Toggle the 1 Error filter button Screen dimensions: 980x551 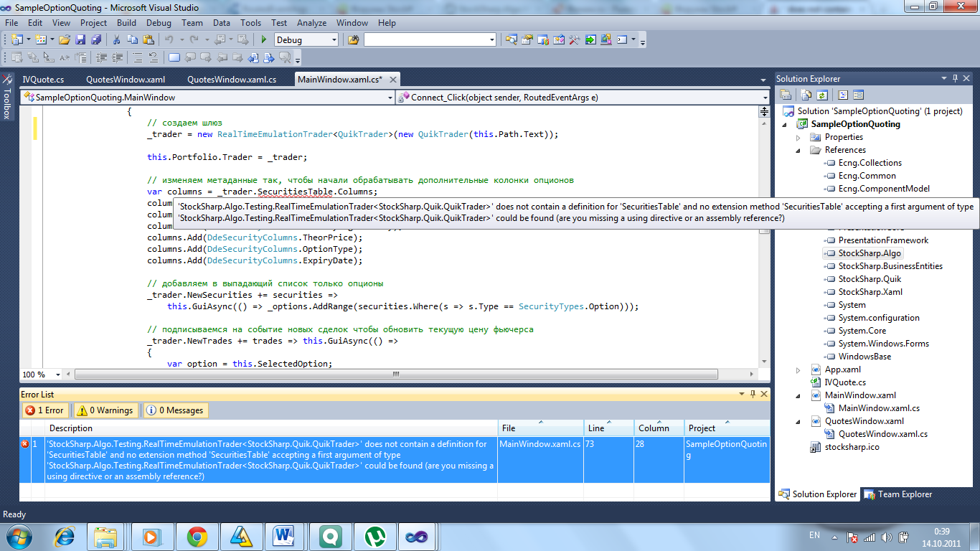coord(44,410)
